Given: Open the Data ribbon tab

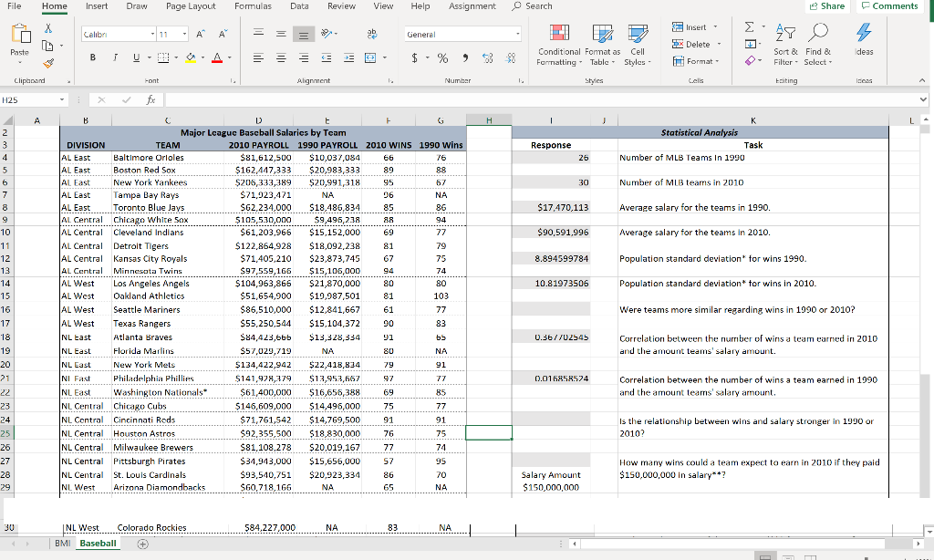Looking at the screenshot, I should click(298, 6).
